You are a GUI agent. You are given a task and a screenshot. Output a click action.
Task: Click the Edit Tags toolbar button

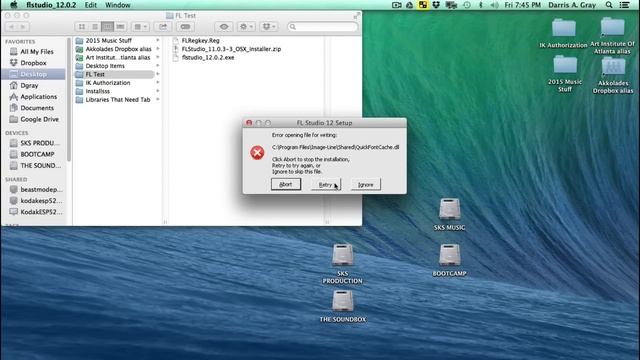(185, 27)
